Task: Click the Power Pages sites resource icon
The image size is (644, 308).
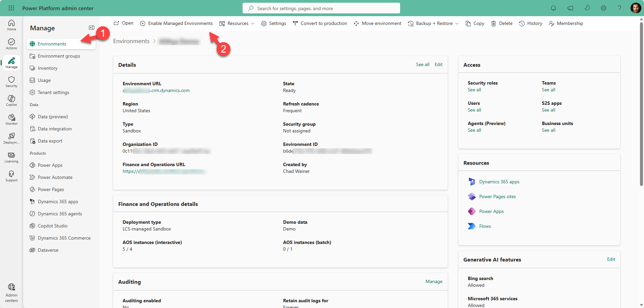Action: click(x=472, y=196)
